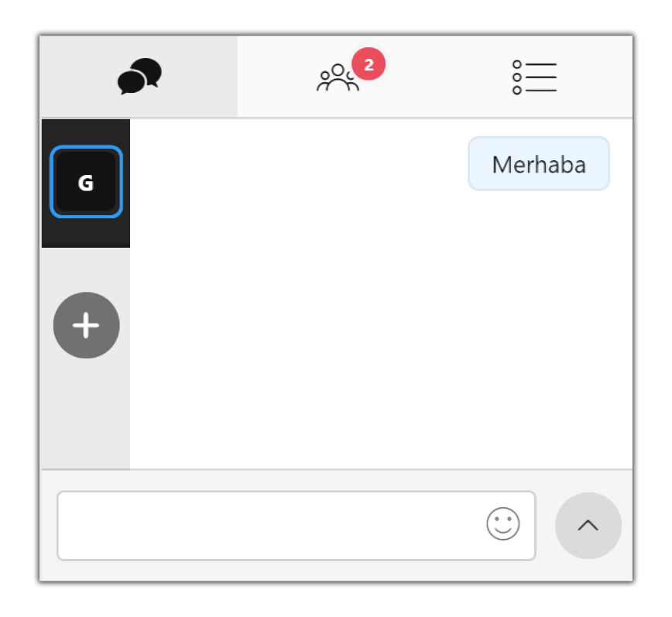This screenshot has width=672, height=617.
Task: Click the letter G in the black tile
Action: pyautogui.click(x=86, y=183)
